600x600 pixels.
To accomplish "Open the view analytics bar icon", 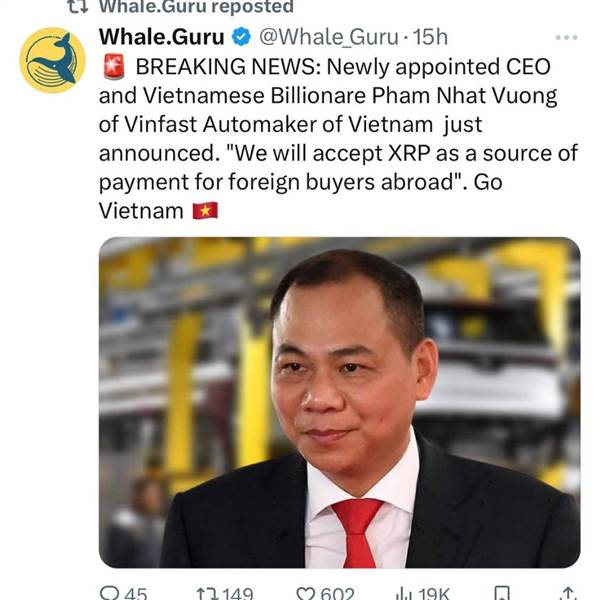I will (403, 594).
